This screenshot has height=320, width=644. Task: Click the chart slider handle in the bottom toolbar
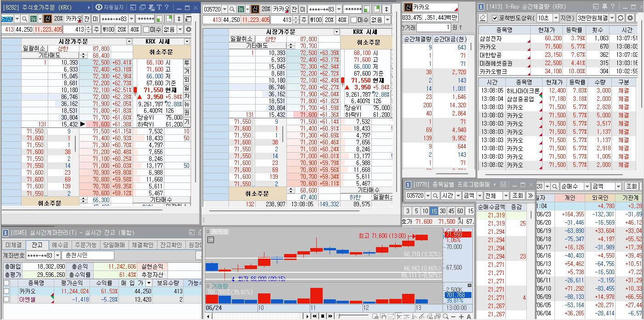[x=339, y=316]
